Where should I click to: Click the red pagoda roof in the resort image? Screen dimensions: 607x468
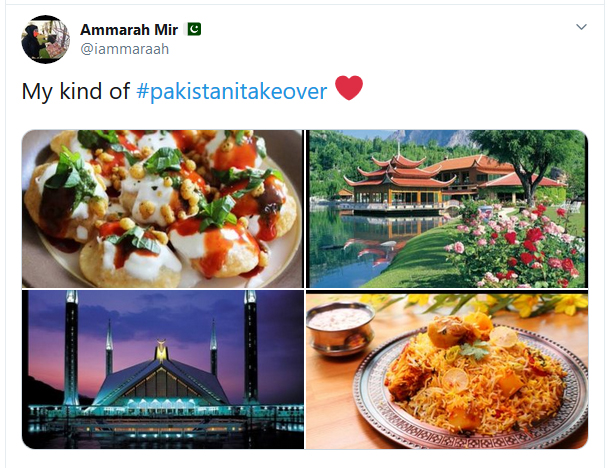(398, 171)
